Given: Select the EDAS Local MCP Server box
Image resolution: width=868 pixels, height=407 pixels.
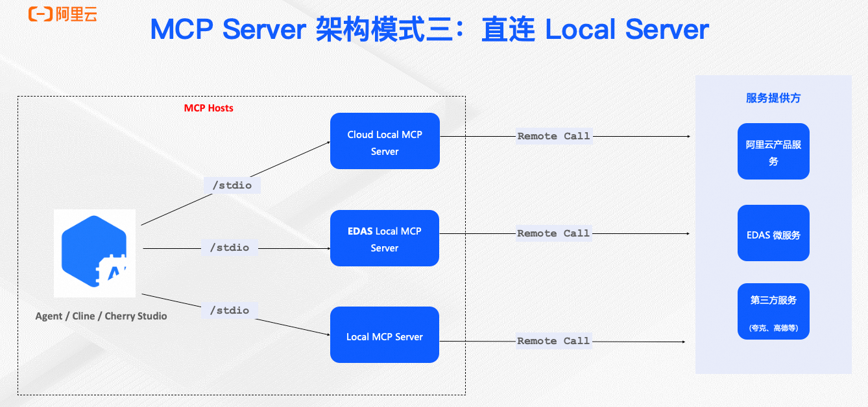Looking at the screenshot, I should tap(385, 238).
